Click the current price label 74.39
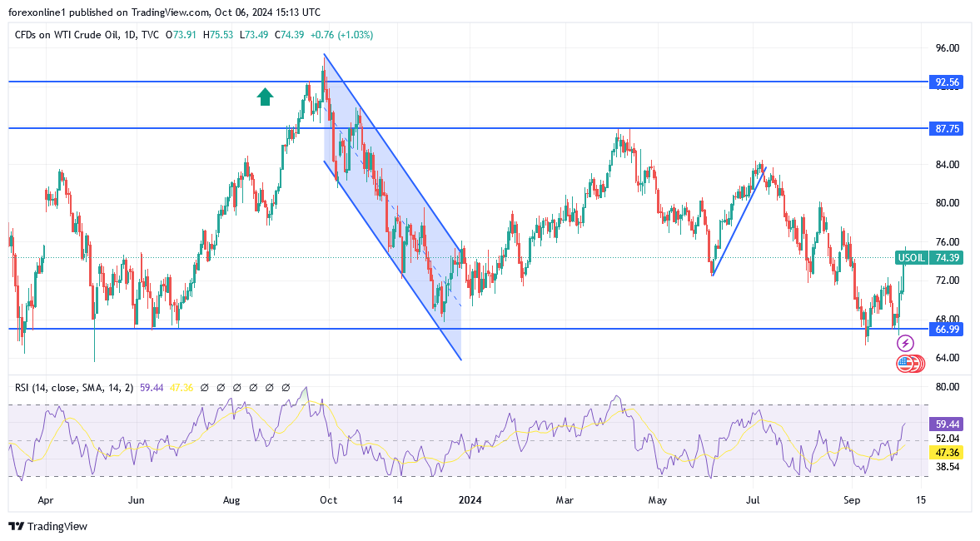Image resolution: width=980 pixels, height=541 pixels. 946,257
